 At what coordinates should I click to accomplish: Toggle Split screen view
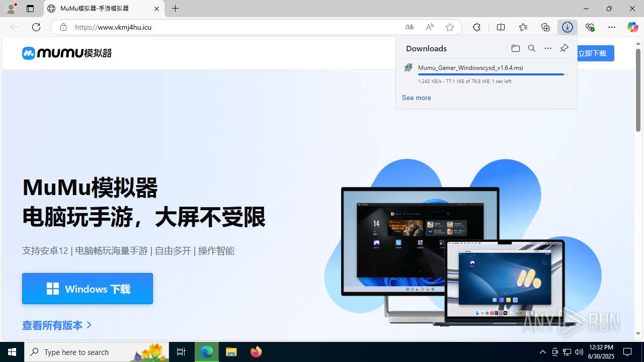point(501,27)
